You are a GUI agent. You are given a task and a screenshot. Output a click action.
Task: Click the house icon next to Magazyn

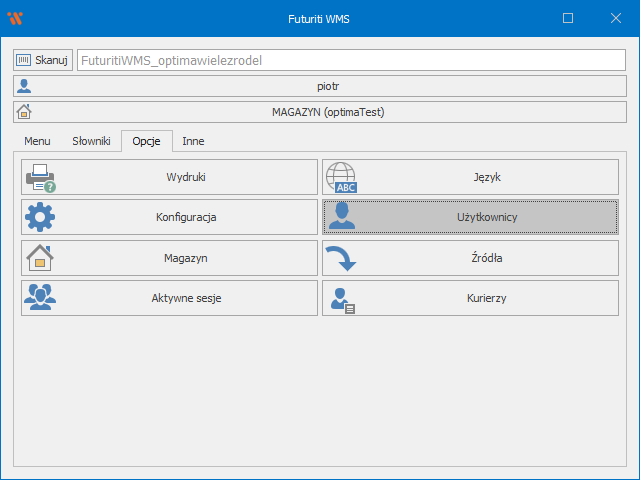click(40, 258)
